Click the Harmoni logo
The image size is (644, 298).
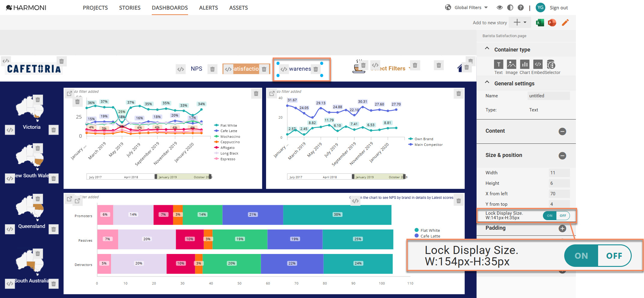pyautogui.click(x=26, y=8)
